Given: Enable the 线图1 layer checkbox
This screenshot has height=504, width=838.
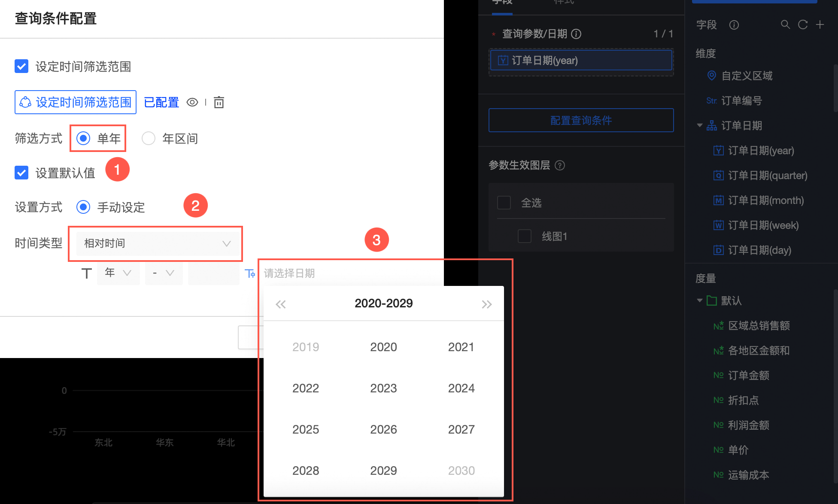Looking at the screenshot, I should coord(525,236).
